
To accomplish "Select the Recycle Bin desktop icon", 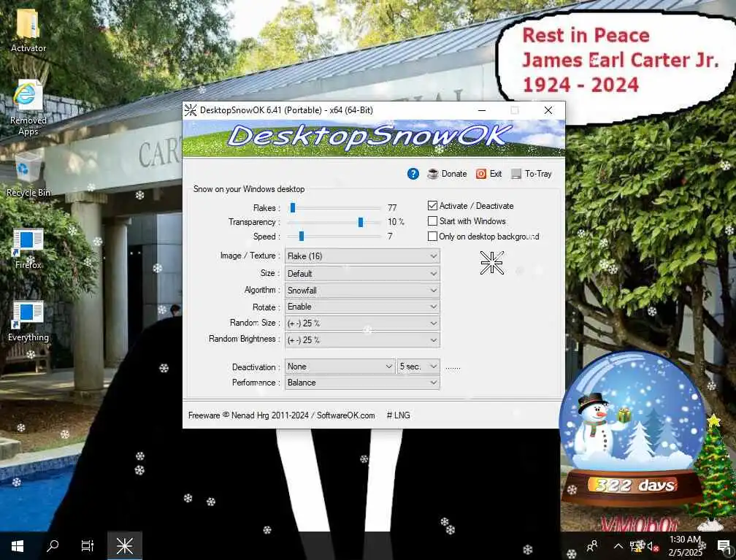I will point(28,174).
